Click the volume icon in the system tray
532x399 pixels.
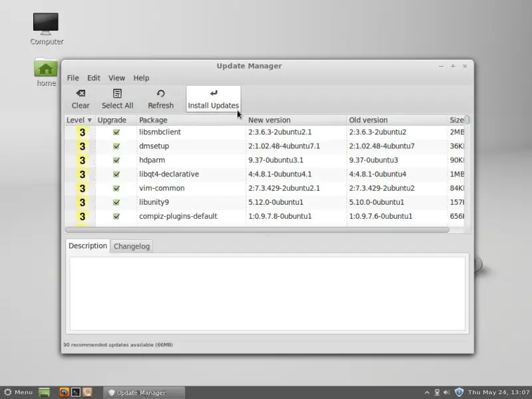pos(446,392)
